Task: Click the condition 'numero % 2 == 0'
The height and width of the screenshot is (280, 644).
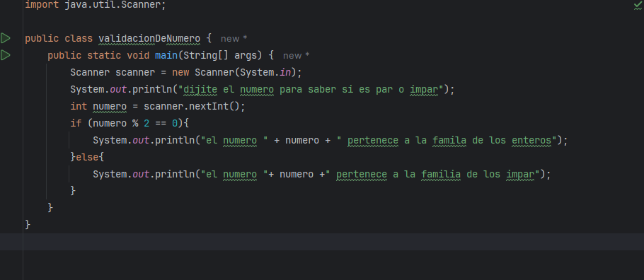Action: (x=134, y=123)
